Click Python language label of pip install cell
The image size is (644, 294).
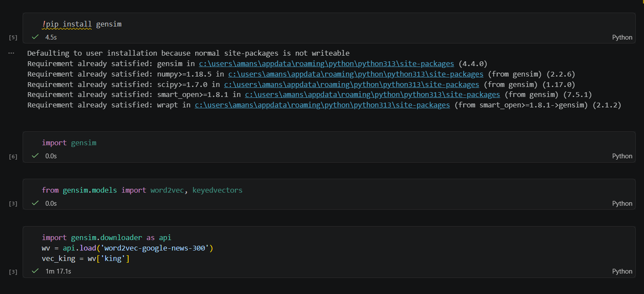click(x=622, y=38)
